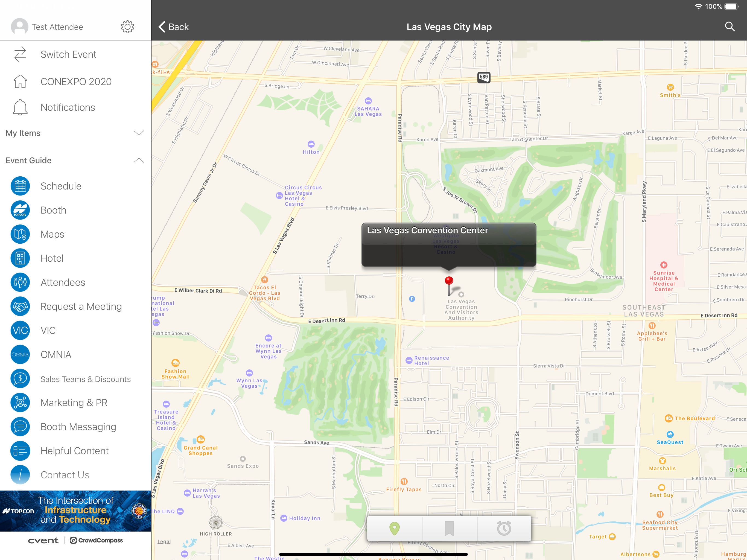Go Back from the city map
The width and height of the screenshot is (747, 560).
click(x=174, y=27)
